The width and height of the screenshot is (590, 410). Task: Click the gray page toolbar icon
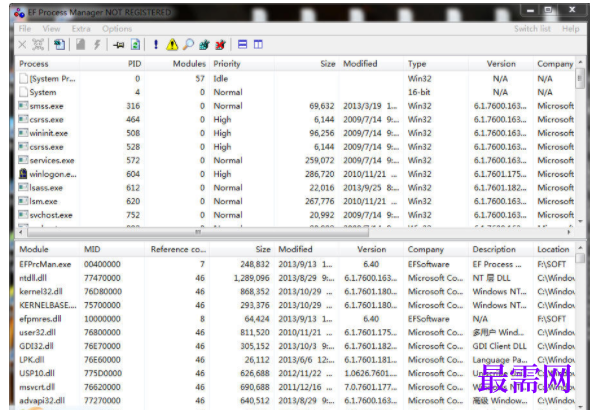coord(80,45)
